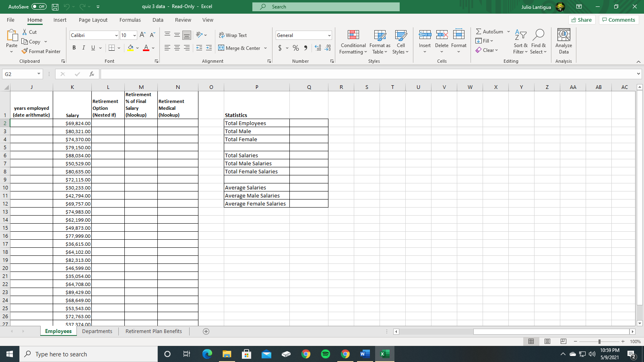This screenshot has width=644, height=362.
Task: Apply Comma Style number format
Action: coord(306,48)
